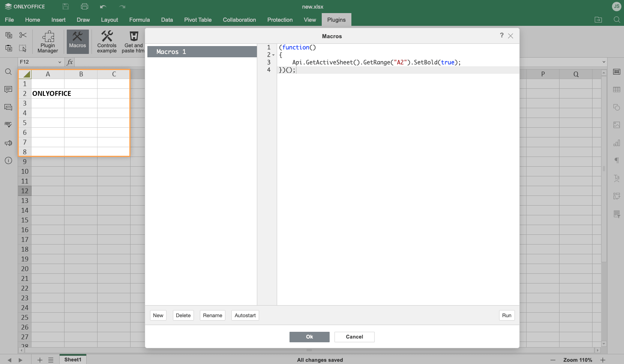Click the Delete macro button
The width and height of the screenshot is (624, 364).
[183, 315]
